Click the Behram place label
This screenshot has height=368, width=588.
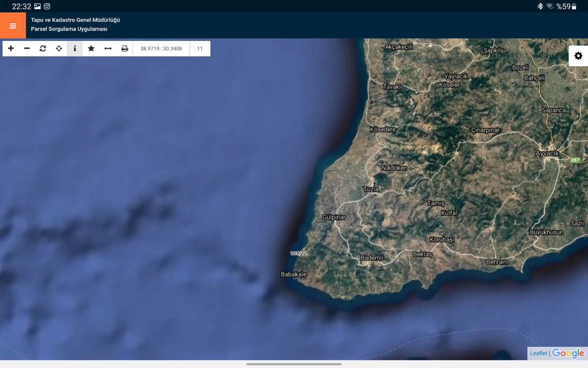tap(497, 262)
